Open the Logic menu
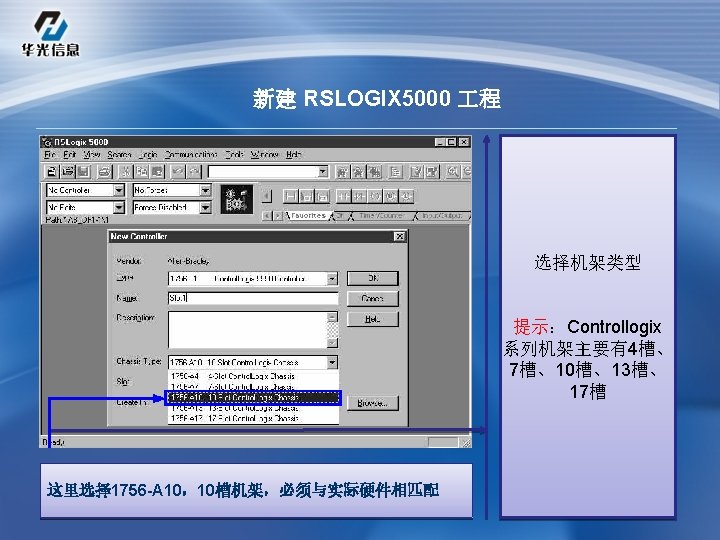The width and height of the screenshot is (720, 540). (x=148, y=154)
